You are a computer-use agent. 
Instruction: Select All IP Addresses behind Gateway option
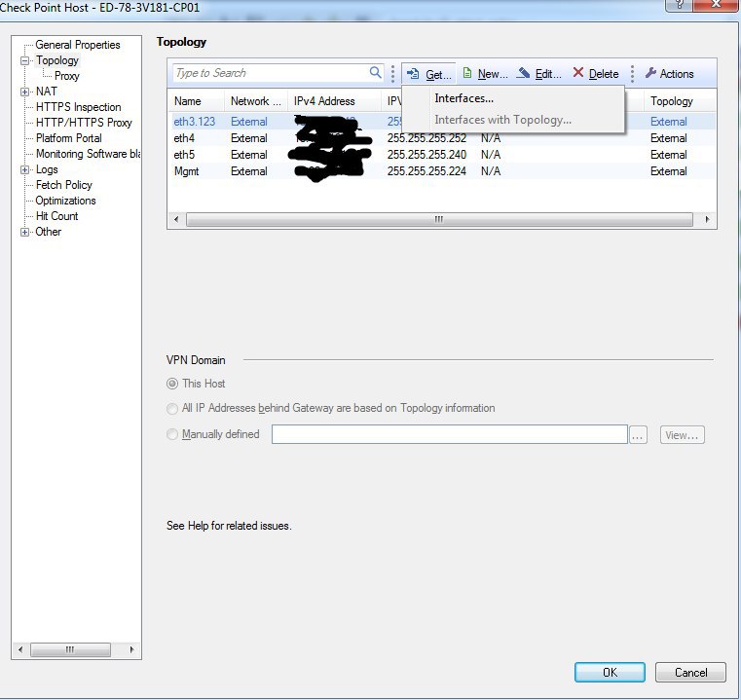coord(172,408)
